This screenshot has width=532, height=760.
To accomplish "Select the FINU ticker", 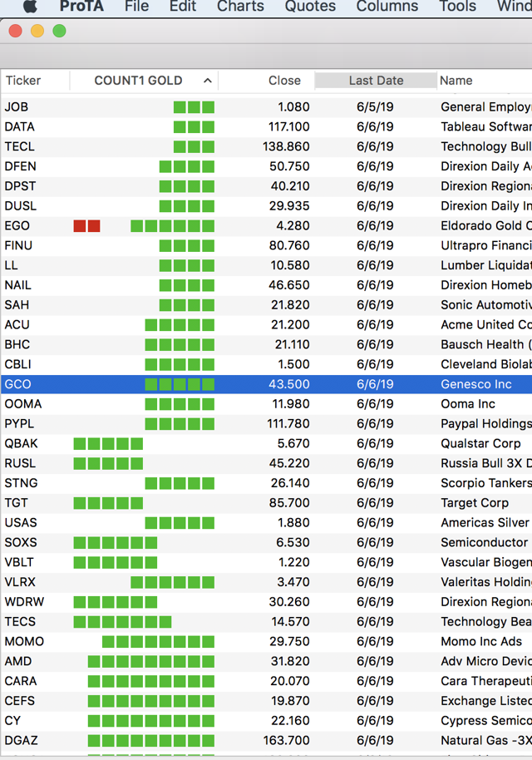I will (x=18, y=246).
